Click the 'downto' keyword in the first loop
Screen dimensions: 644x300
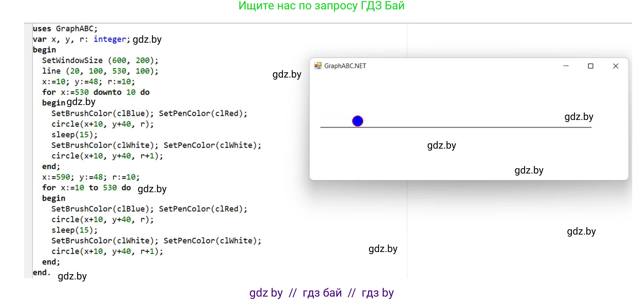click(x=107, y=92)
